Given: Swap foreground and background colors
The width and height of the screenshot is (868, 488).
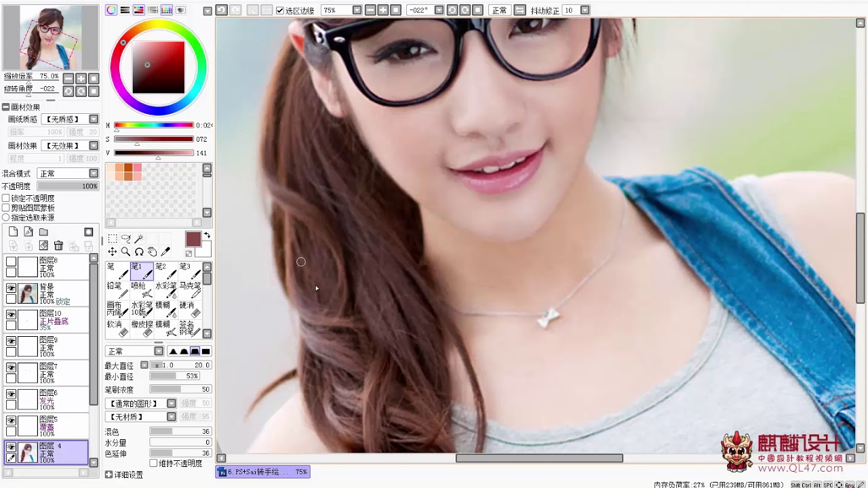Looking at the screenshot, I should click(x=207, y=235).
